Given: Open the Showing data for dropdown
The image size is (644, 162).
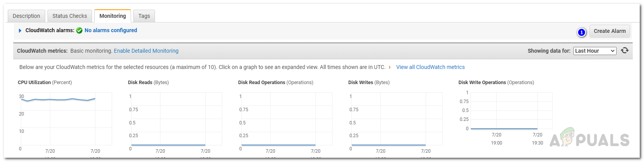Looking at the screenshot, I should 595,51.
